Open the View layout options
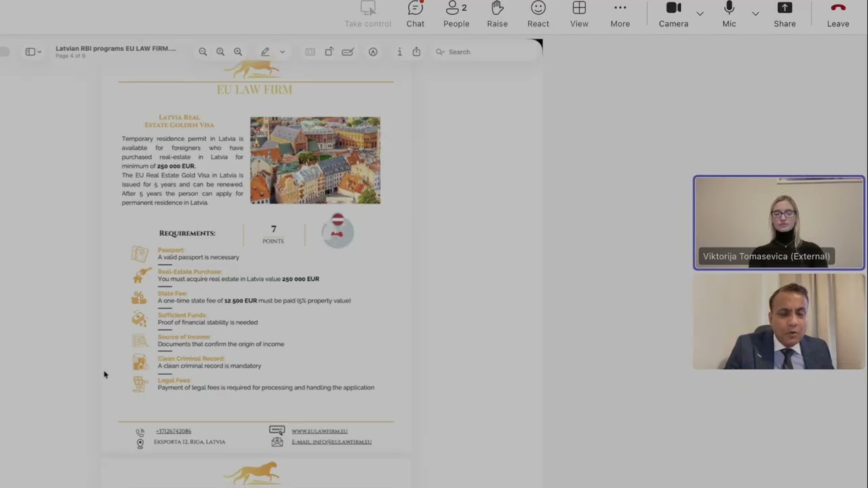The image size is (868, 488). 579,15
